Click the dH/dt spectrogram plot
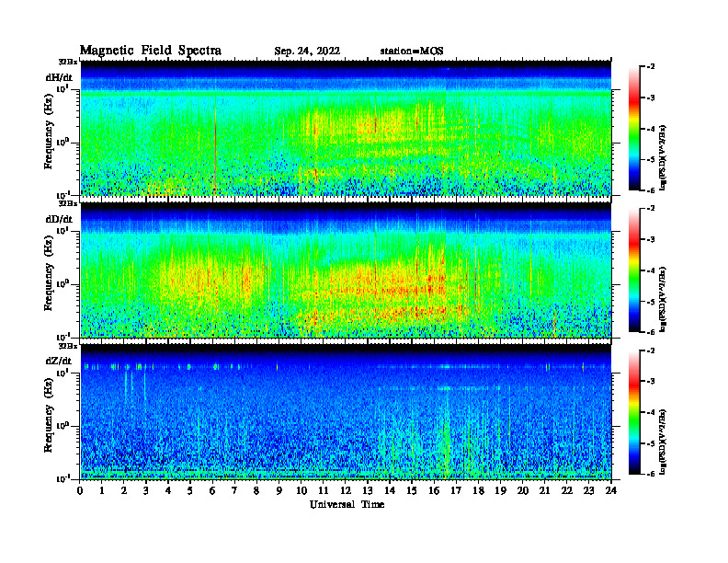Screen dimensions: 728x563 [346, 128]
